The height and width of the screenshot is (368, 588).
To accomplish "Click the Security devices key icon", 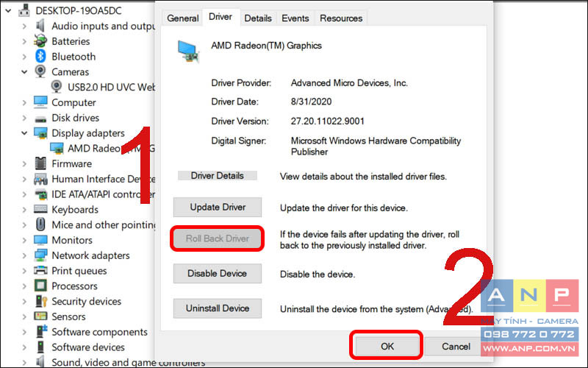I will pyautogui.click(x=41, y=301).
